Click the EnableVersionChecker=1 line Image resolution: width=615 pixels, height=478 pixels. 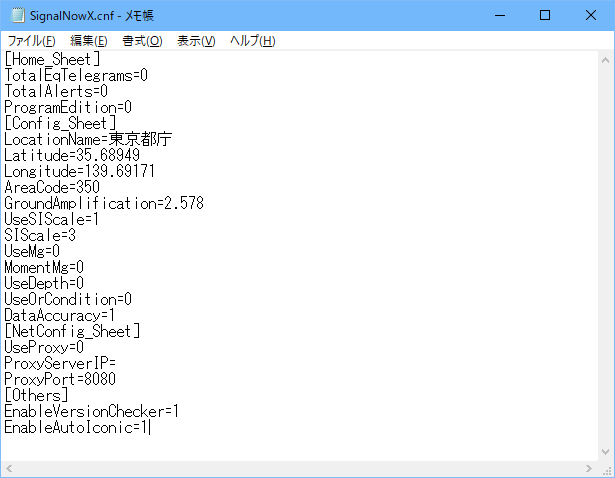(91, 411)
